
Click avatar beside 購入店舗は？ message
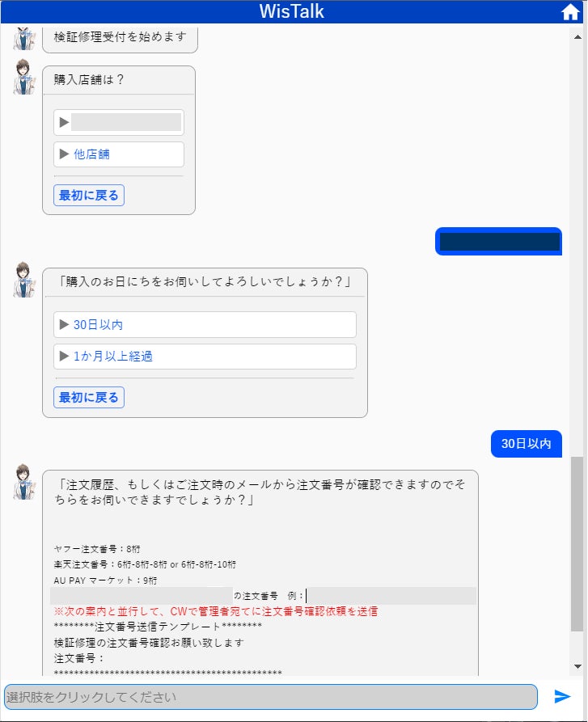pyautogui.click(x=23, y=77)
